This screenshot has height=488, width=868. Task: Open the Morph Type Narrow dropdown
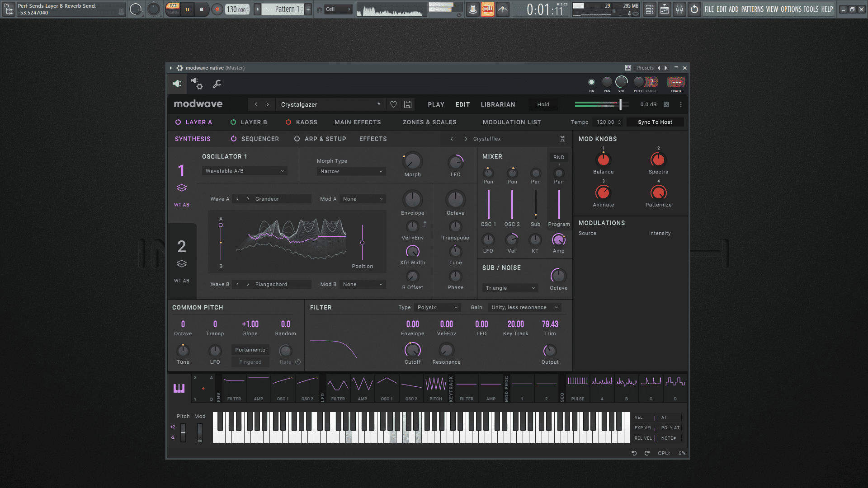[351, 171]
